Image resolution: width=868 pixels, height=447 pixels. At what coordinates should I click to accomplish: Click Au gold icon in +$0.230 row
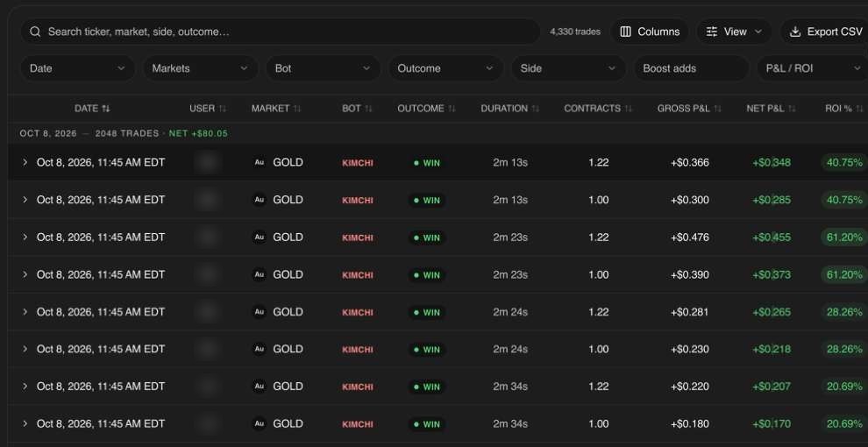coord(259,349)
